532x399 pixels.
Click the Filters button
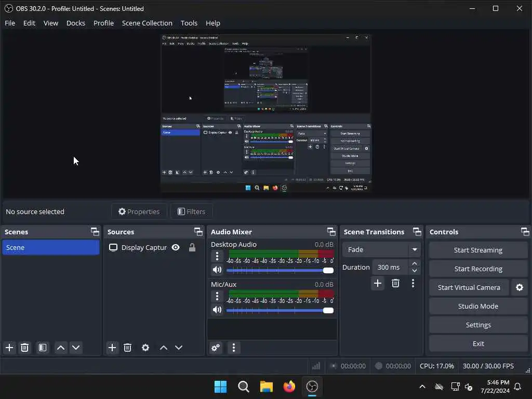pyautogui.click(x=192, y=211)
